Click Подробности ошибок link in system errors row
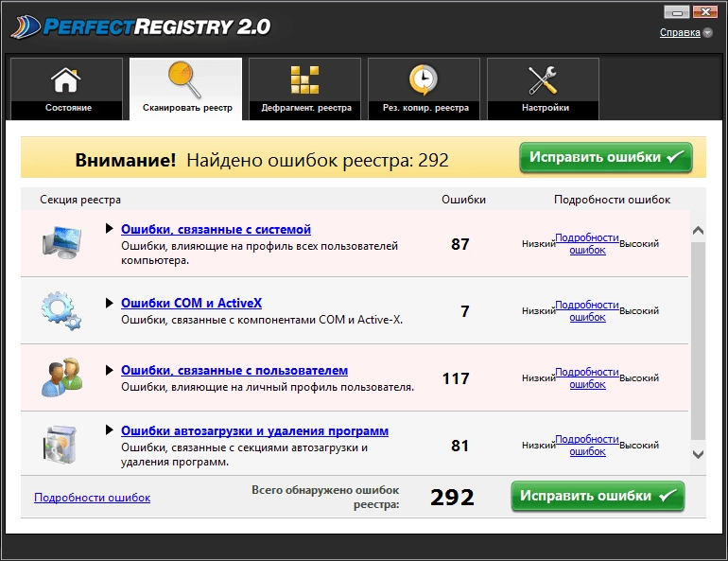Screen dimensions: 728x561 (x=587, y=244)
